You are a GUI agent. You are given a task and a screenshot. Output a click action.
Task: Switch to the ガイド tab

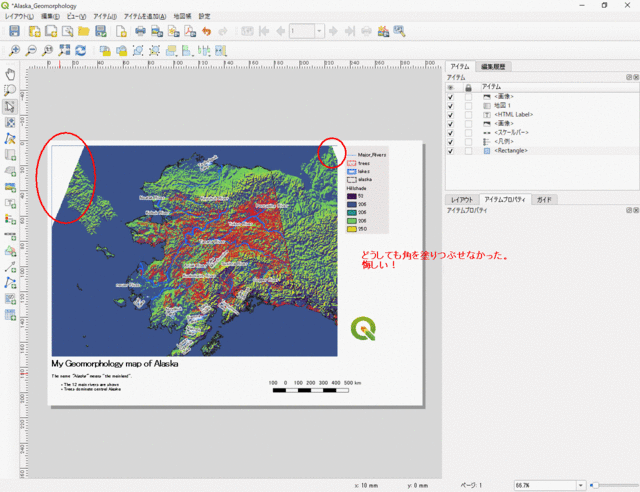coord(544,200)
